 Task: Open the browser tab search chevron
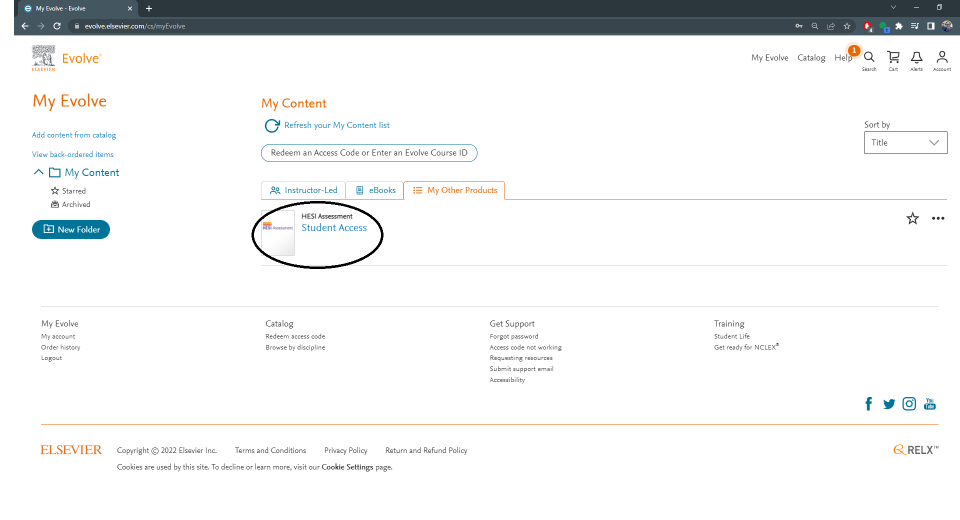coord(893,8)
